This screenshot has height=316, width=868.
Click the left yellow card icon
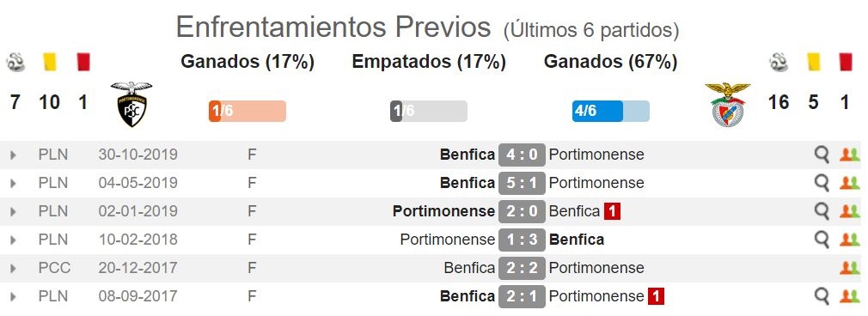pyautogui.click(x=50, y=62)
